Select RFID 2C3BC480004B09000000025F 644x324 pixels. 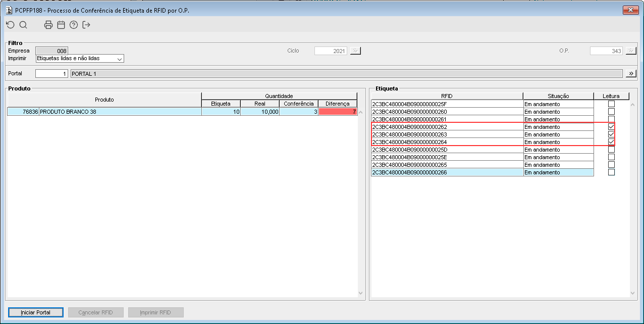447,104
